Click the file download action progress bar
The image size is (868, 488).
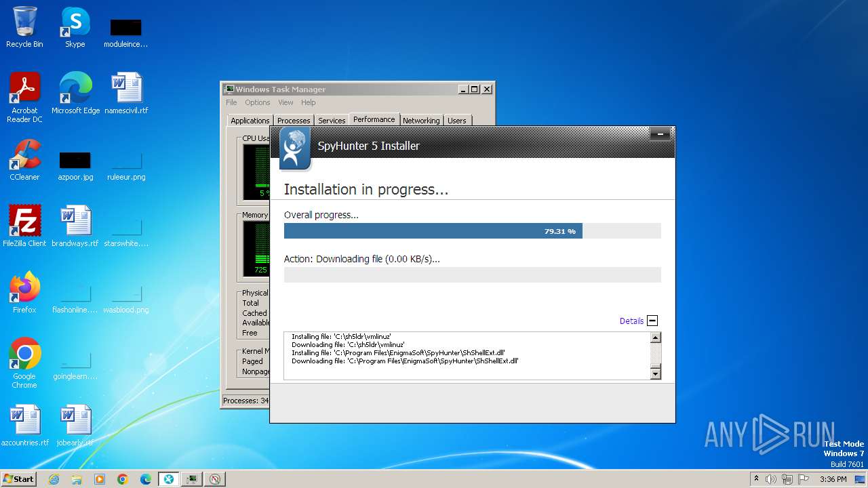(x=472, y=274)
